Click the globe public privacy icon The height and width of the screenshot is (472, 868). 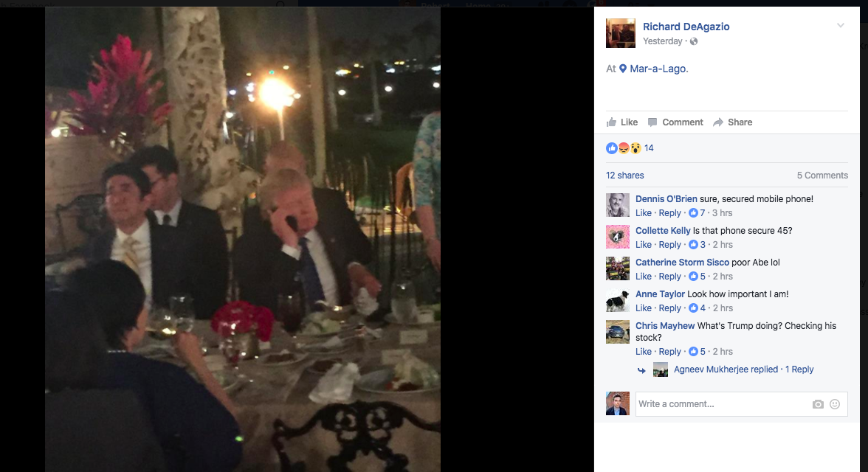click(694, 41)
